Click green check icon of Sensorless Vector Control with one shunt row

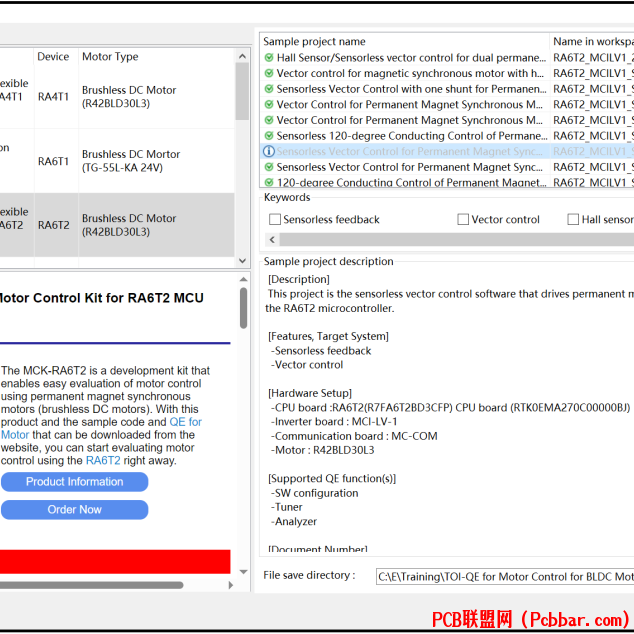pyautogui.click(x=269, y=89)
